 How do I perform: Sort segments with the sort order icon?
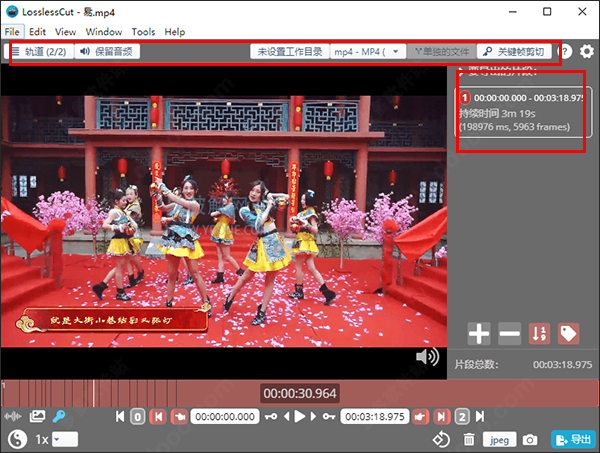coord(540,334)
